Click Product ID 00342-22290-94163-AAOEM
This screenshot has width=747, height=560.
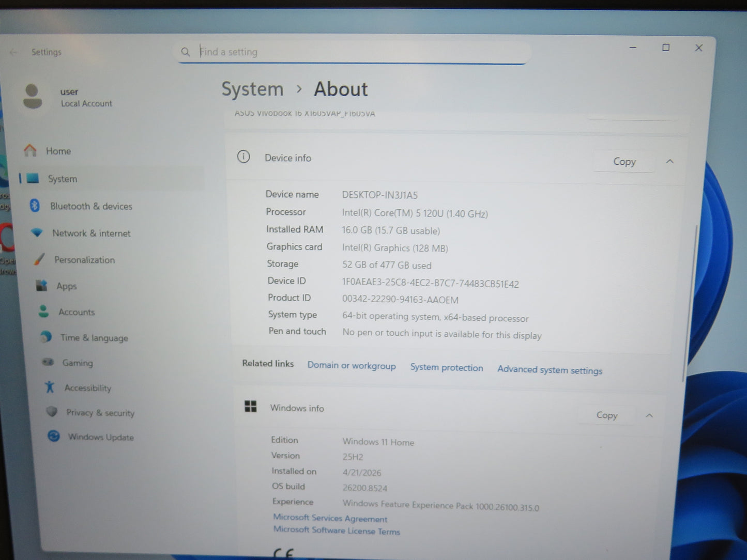[x=400, y=300]
